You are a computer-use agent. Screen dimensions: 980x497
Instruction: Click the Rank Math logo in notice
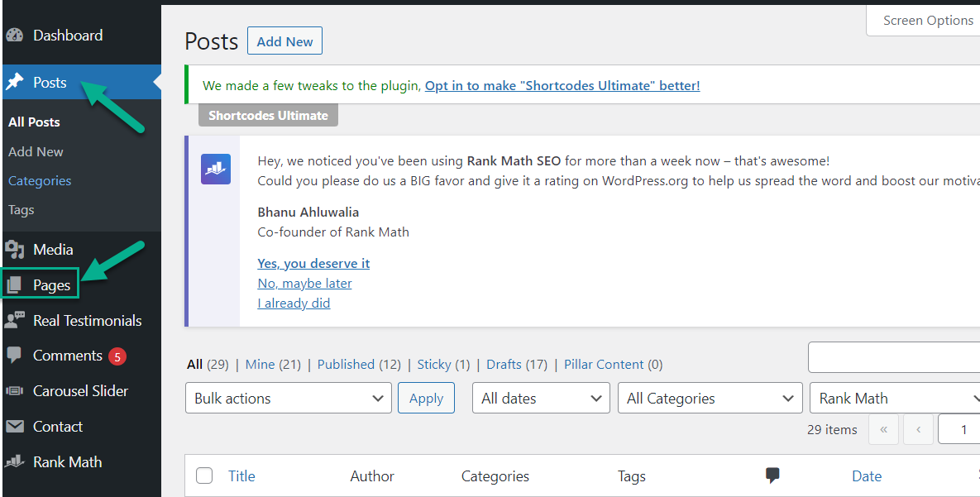click(216, 170)
